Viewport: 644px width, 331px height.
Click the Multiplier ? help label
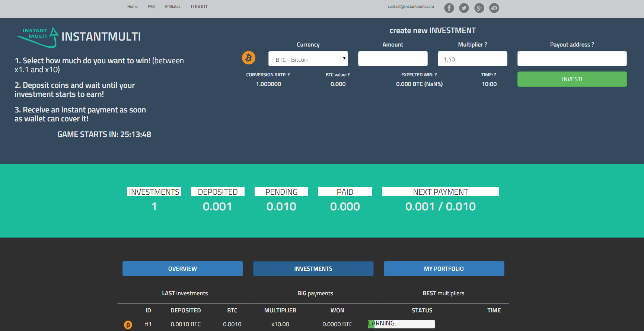472,45
